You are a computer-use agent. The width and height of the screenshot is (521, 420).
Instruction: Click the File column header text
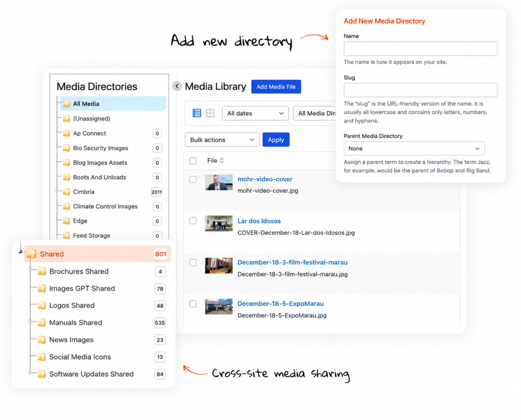[212, 160]
